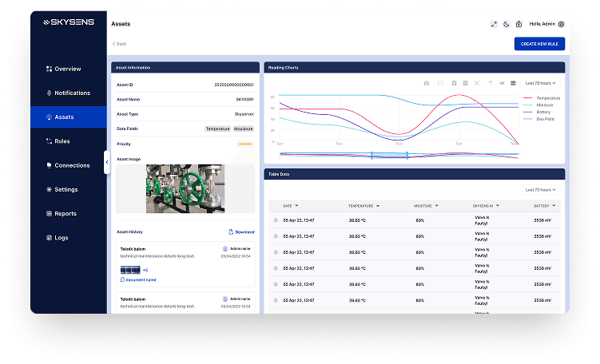Click the chart camera snapshot icon

pos(427,83)
